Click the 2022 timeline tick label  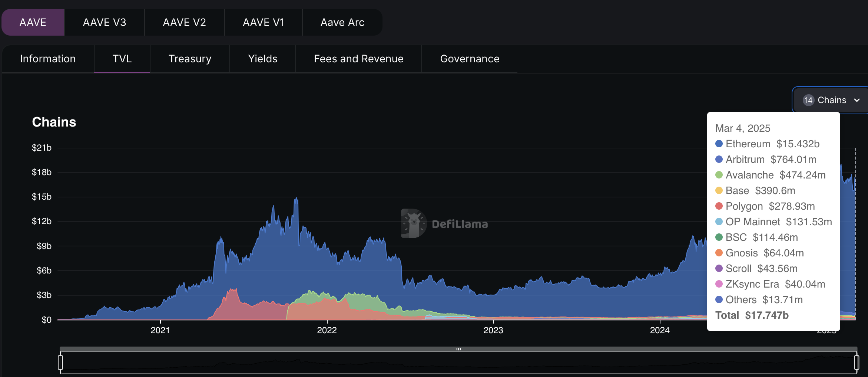327,330
